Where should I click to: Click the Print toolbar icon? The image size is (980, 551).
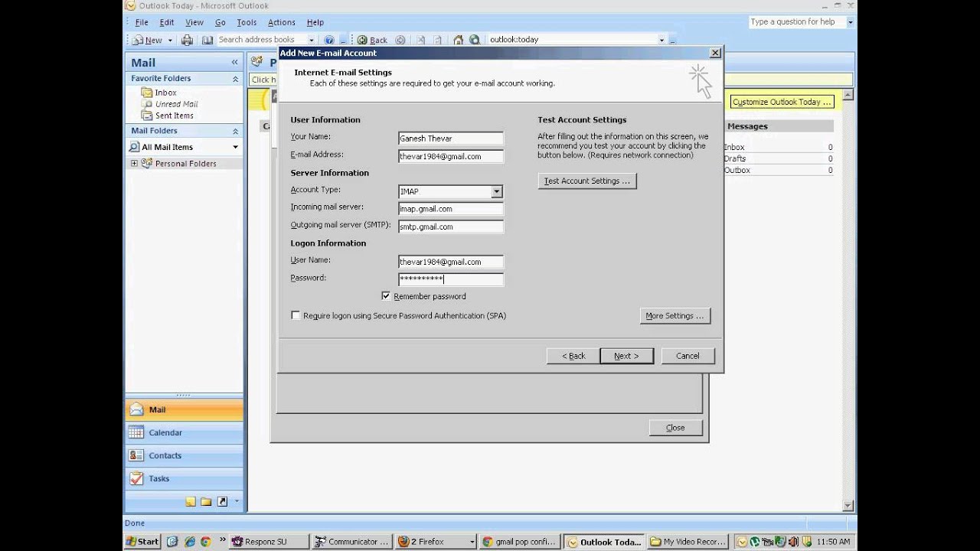[187, 40]
